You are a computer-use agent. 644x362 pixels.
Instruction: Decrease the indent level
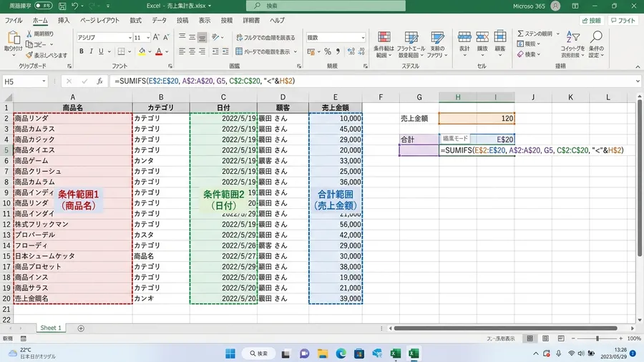point(215,52)
